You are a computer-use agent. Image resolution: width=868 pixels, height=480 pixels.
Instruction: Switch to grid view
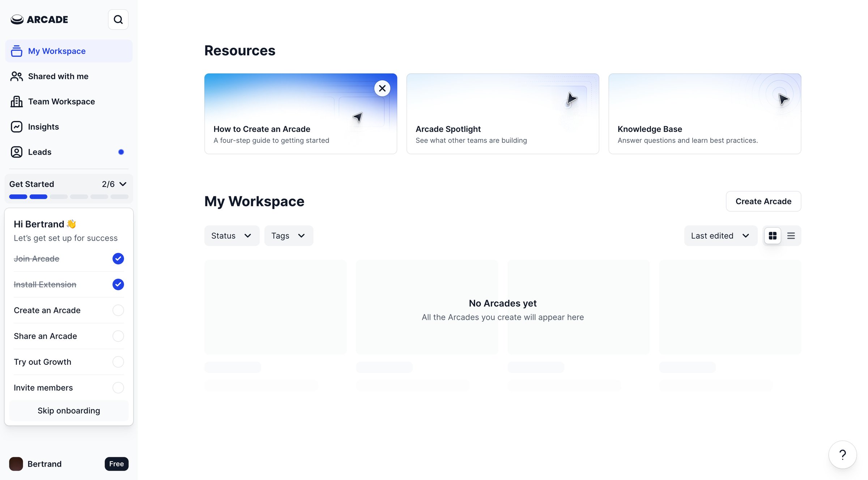pos(773,236)
